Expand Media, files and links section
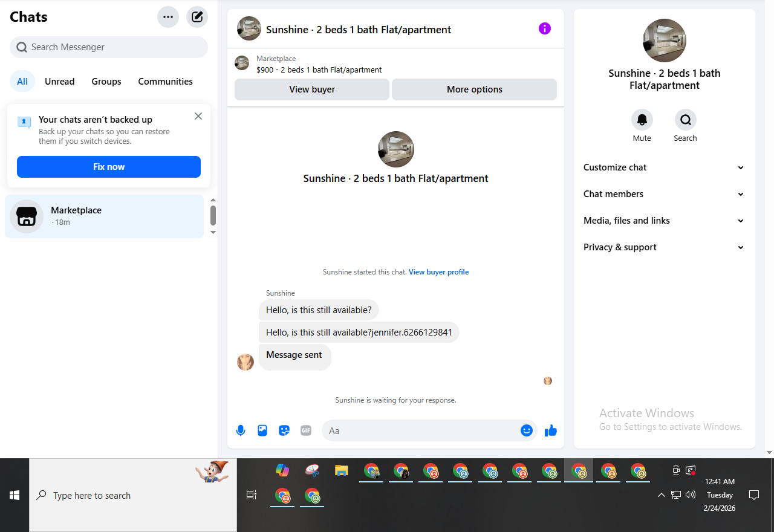 tap(665, 221)
